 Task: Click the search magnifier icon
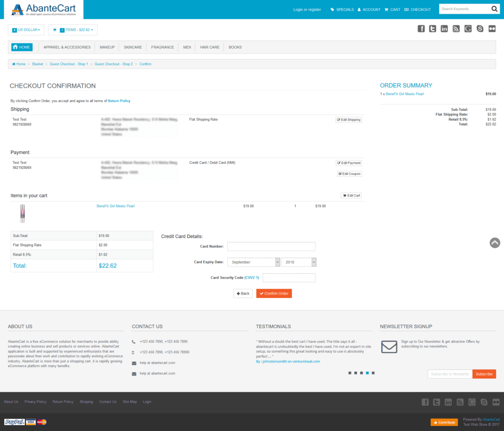click(x=494, y=9)
